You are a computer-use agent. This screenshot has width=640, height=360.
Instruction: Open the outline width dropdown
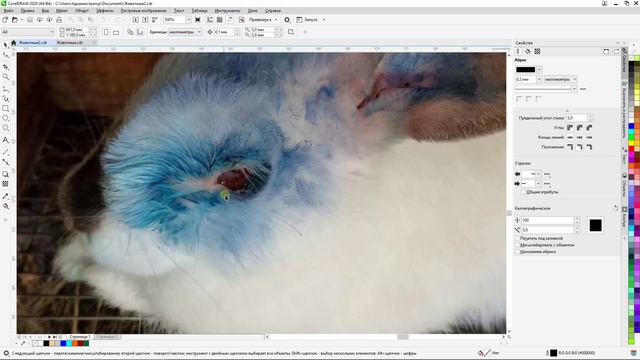pos(539,79)
